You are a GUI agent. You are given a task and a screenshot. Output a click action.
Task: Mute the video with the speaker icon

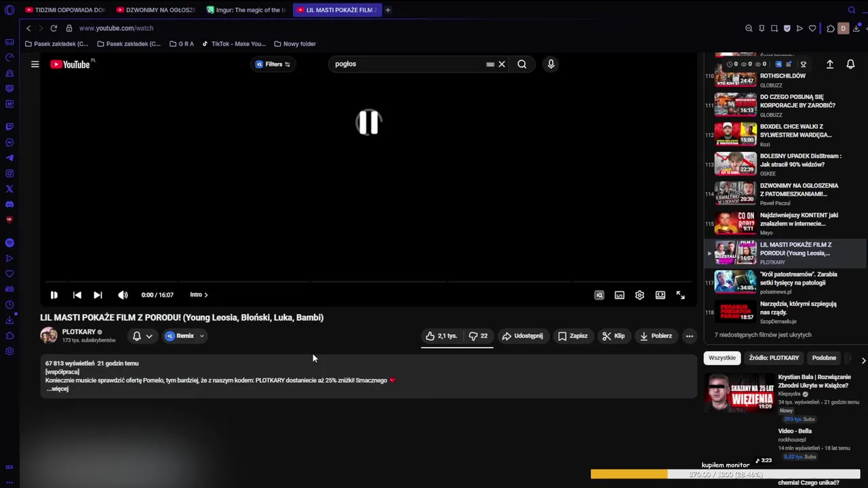click(x=123, y=295)
